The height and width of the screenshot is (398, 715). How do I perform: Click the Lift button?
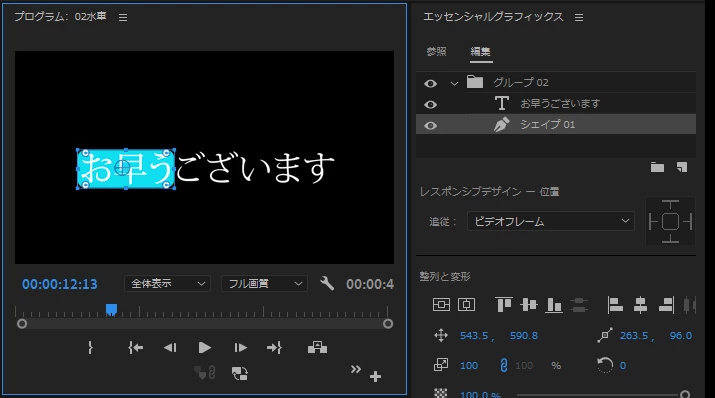coord(317,348)
